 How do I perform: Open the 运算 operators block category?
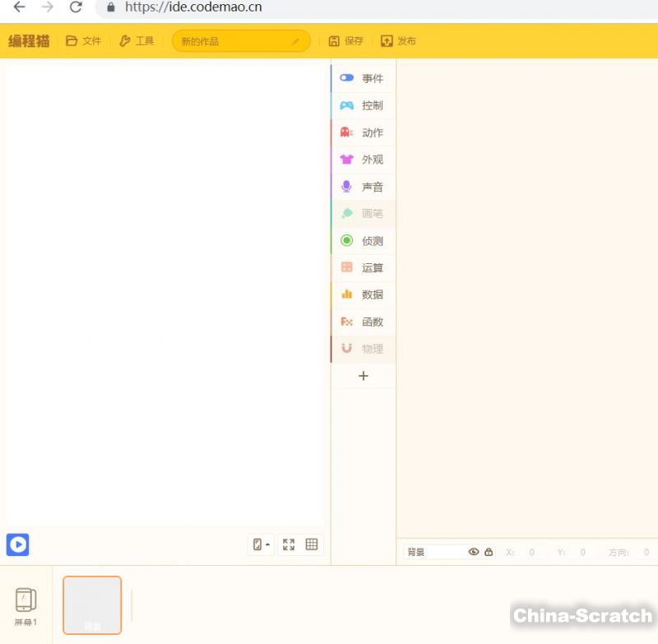tap(363, 267)
